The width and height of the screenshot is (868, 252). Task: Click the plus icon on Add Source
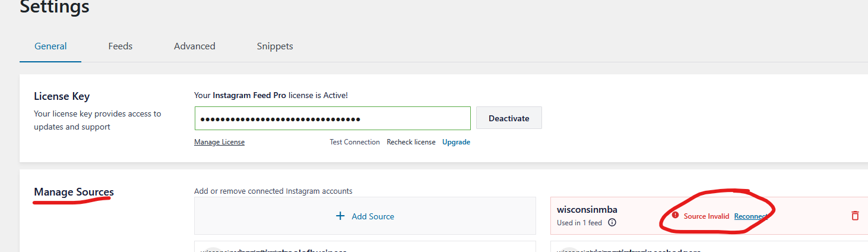coord(340,216)
